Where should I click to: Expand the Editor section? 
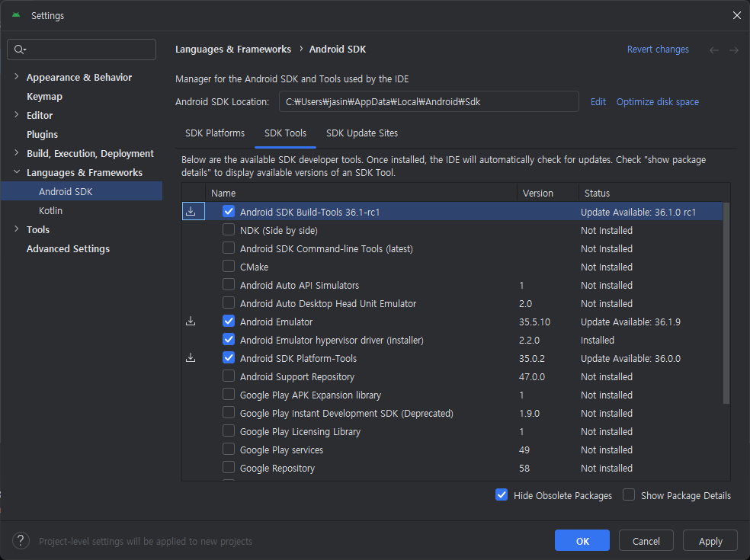[x=17, y=115]
